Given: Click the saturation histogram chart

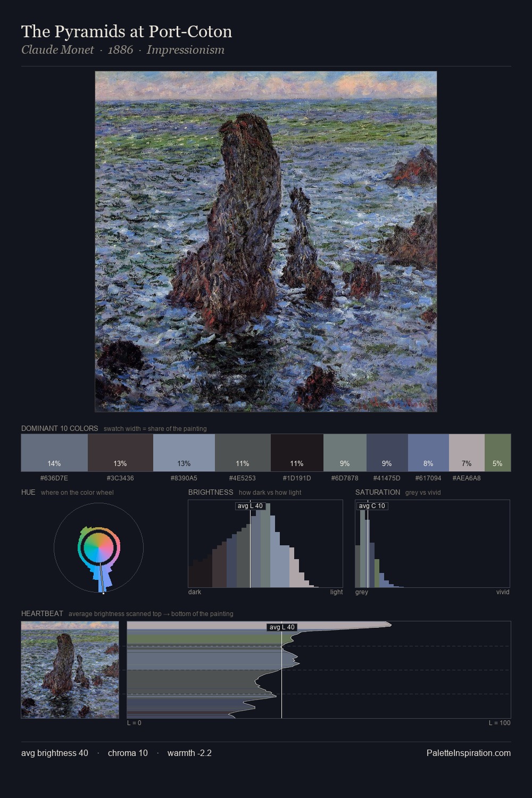Looking at the screenshot, I should pos(433,544).
